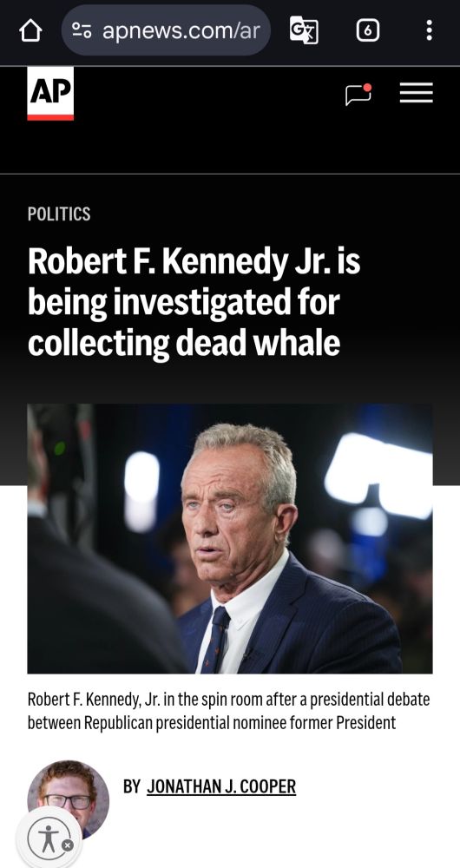460x868 pixels.
Task: Open the Politics section label
Action: [x=59, y=214]
